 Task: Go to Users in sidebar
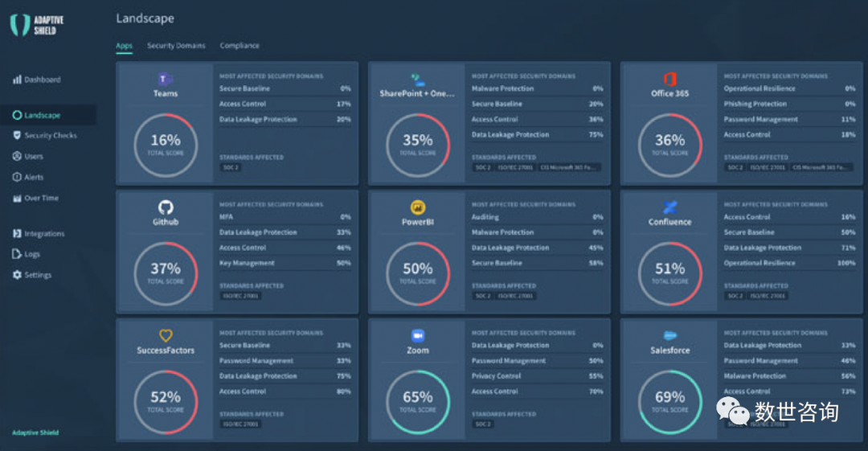[x=27, y=156]
